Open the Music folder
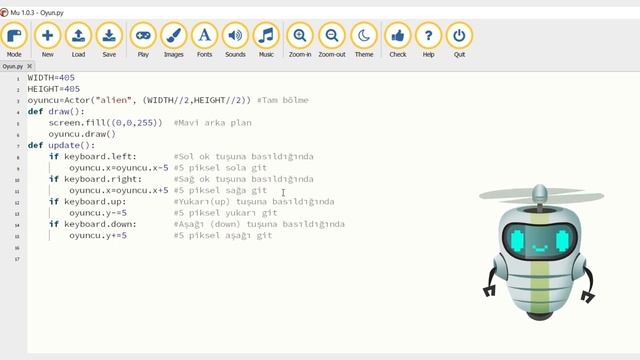 [266, 40]
